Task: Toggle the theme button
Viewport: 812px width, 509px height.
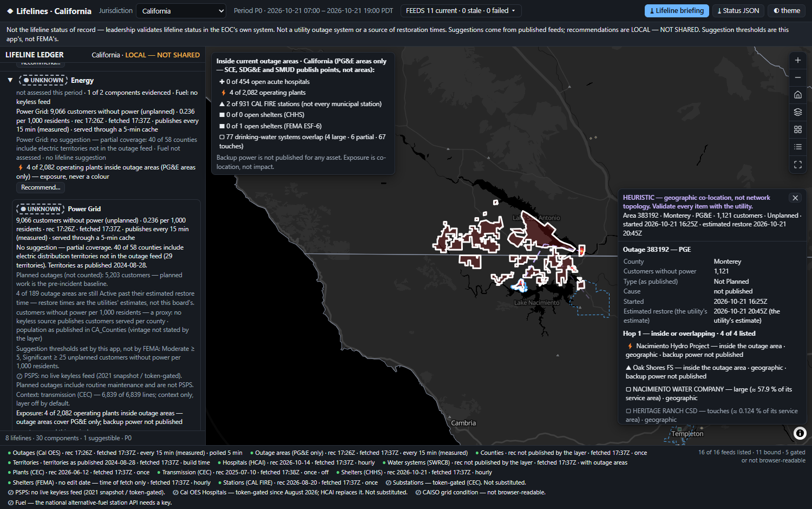Action: 787,11
